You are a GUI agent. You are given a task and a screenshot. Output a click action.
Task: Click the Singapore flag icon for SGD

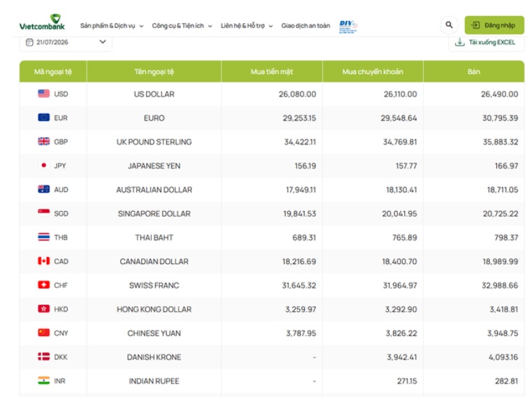[x=44, y=213]
